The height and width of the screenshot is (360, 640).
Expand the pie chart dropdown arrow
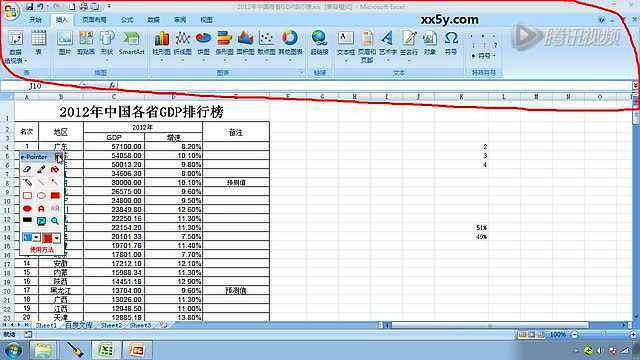point(203,60)
